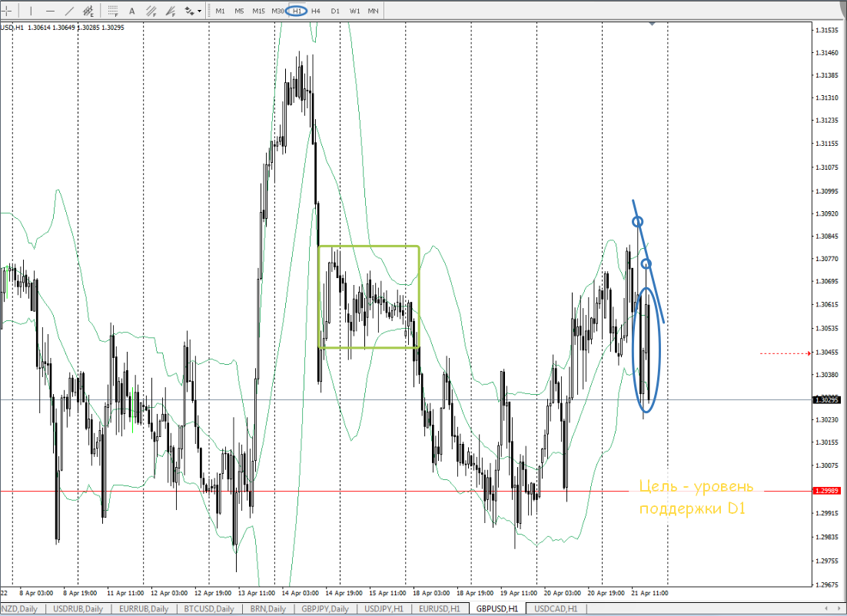Switch chart to M15 timeframe
Viewport: 847px width, 616px height.
(x=259, y=11)
